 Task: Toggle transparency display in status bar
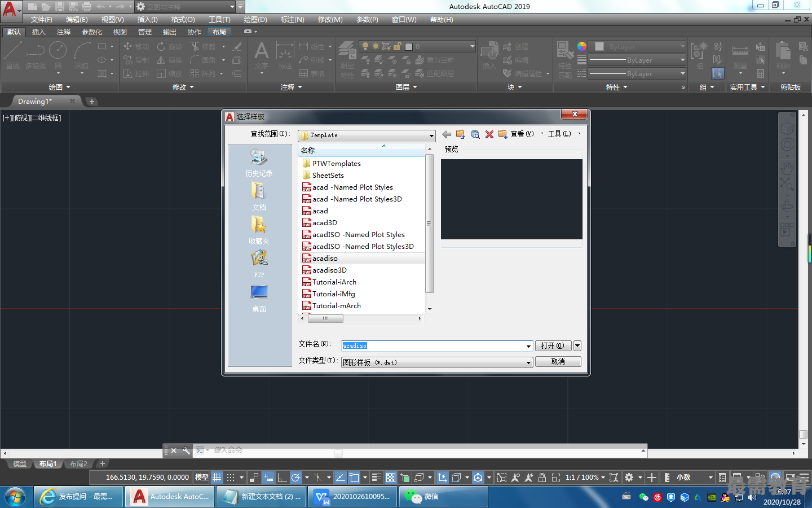pos(391,478)
